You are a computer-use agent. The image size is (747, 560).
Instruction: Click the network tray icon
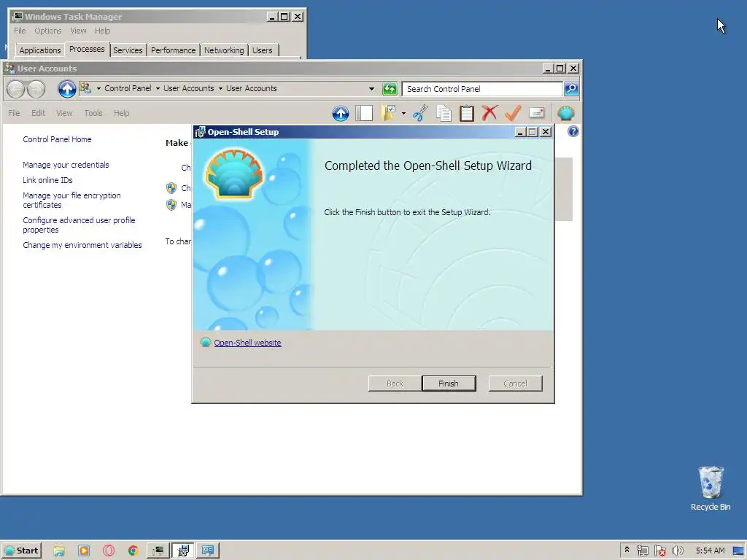point(642,551)
